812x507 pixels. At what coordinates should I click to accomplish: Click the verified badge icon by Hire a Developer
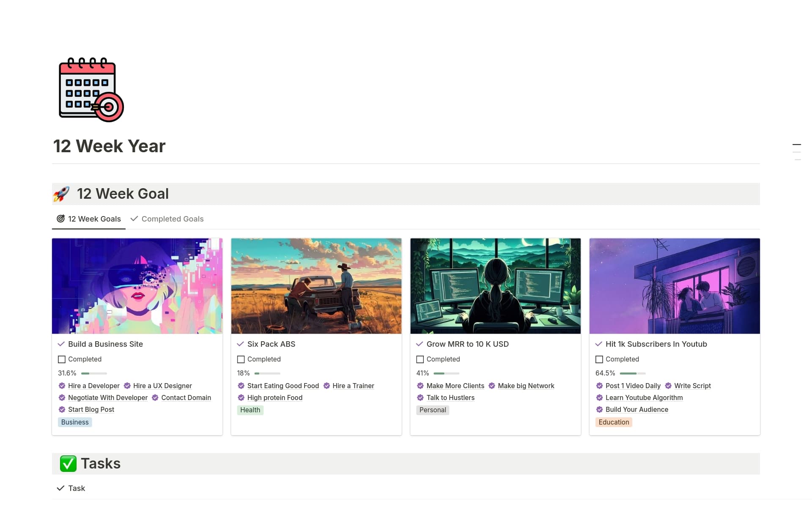(62, 386)
